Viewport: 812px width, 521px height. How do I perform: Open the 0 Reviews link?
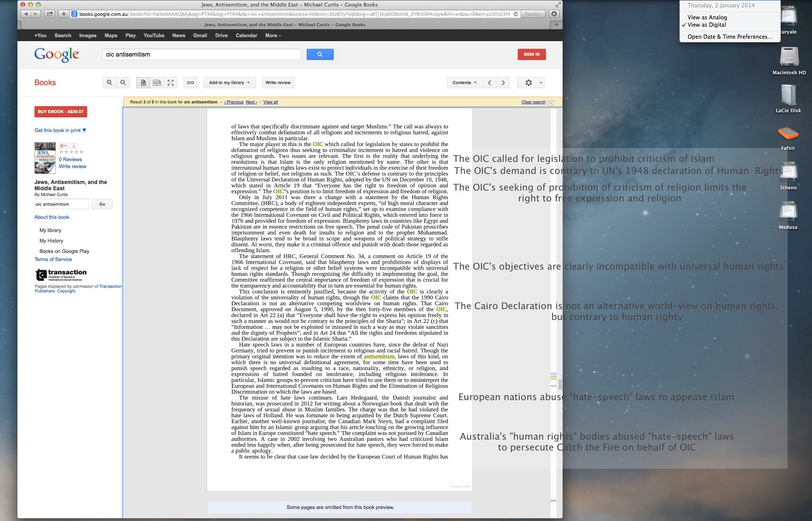[70, 159]
